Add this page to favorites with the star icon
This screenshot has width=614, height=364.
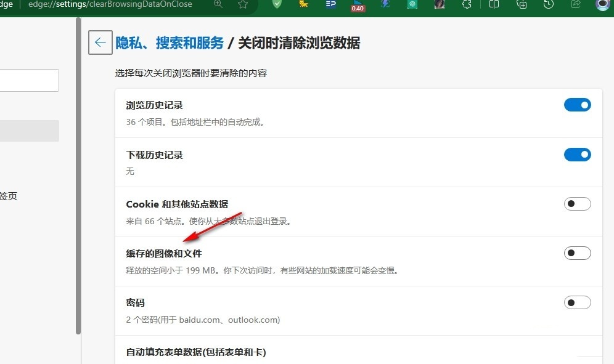pyautogui.click(x=243, y=4)
